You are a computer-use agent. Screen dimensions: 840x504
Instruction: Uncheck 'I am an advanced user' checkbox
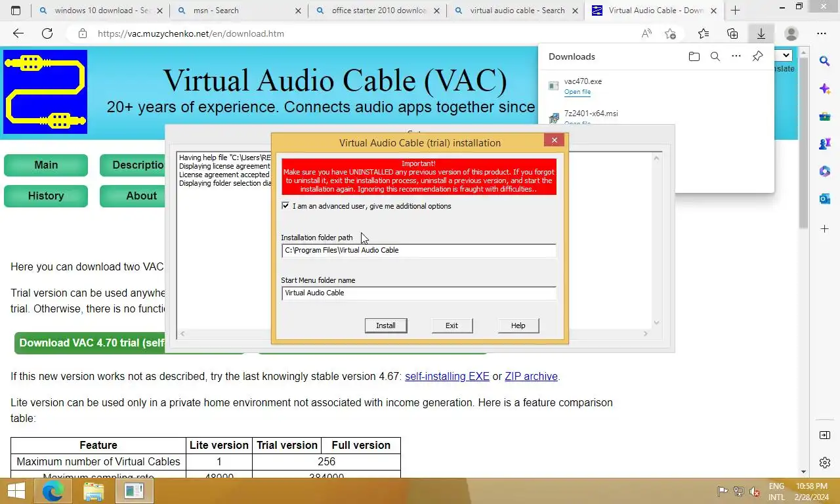(285, 205)
